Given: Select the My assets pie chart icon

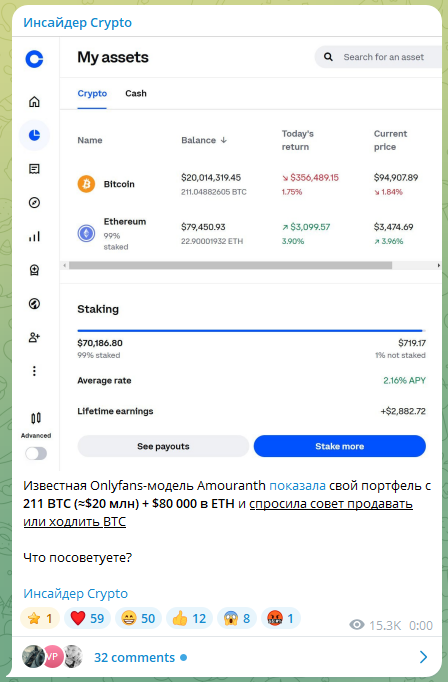Looking at the screenshot, I should tap(34, 135).
